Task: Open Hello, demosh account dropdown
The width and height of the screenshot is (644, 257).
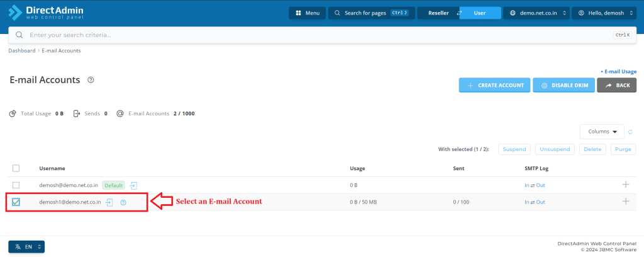Action: pos(604,13)
